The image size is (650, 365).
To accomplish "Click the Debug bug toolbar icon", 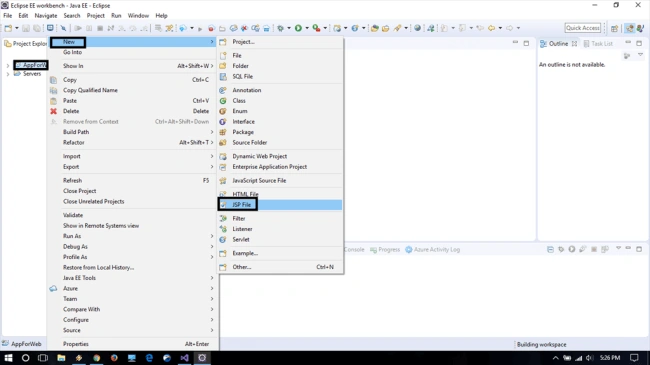I will click(281, 28).
